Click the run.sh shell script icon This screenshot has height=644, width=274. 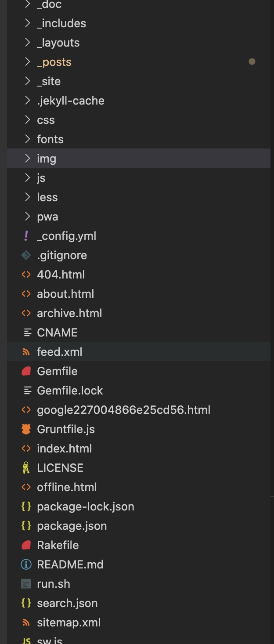coord(26,584)
